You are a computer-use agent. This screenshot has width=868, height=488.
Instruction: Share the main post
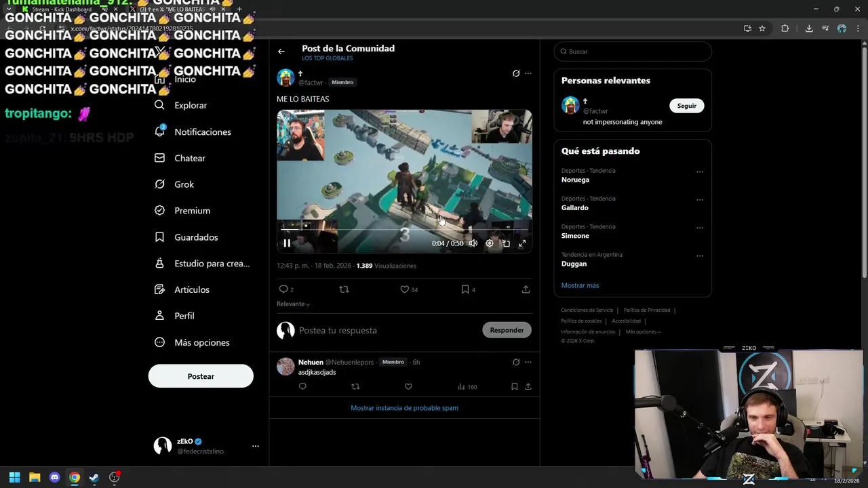[x=526, y=289]
